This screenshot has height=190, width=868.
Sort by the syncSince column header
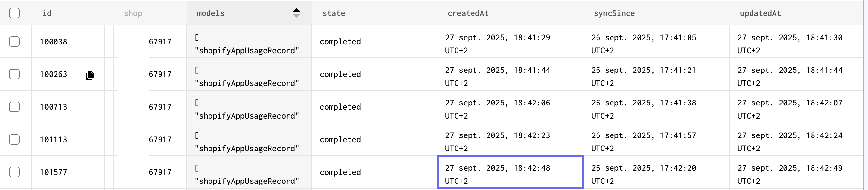coord(614,13)
